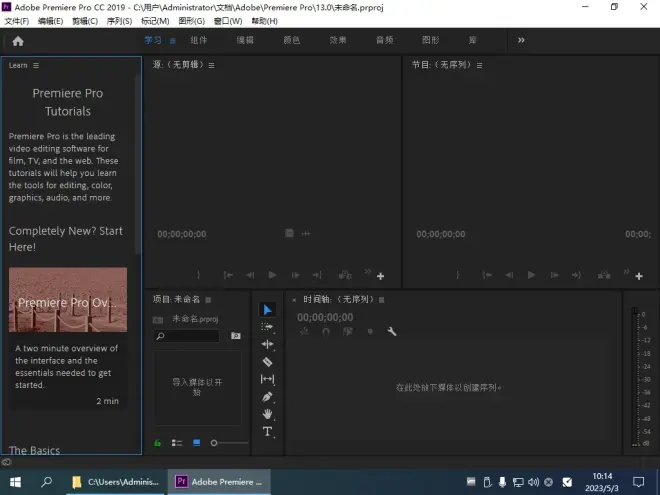Open Program monitor button editor plus
The image size is (660, 495).
tap(639, 276)
